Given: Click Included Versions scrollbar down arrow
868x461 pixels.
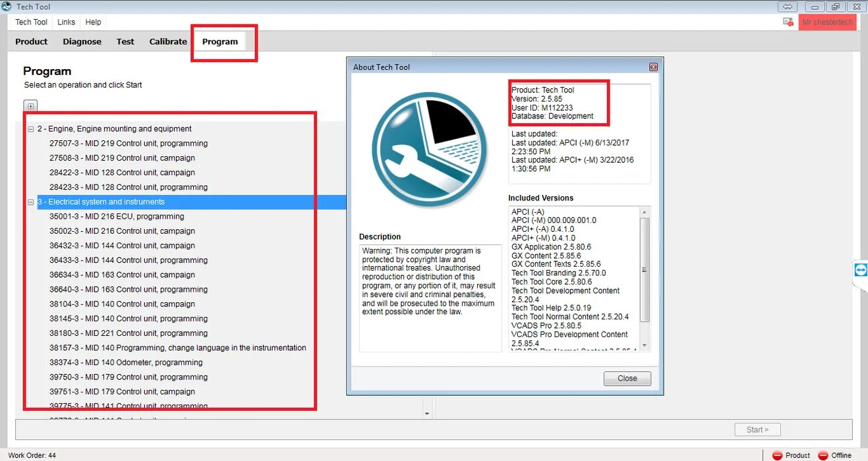Looking at the screenshot, I should tap(645, 346).
